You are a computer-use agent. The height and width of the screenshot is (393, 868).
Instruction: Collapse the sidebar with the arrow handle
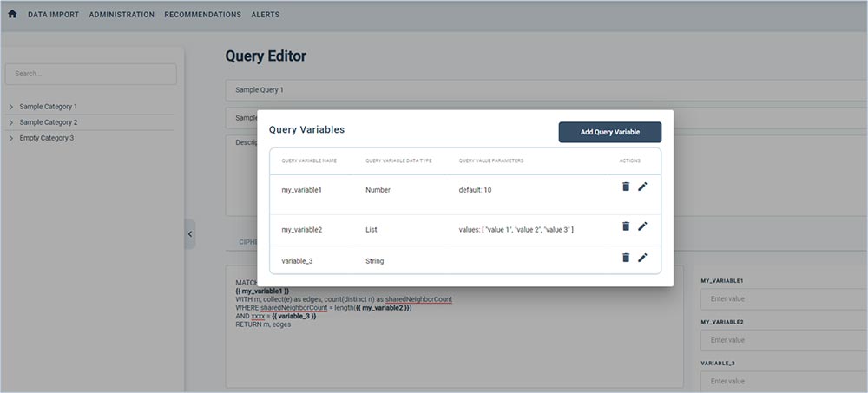click(x=190, y=234)
